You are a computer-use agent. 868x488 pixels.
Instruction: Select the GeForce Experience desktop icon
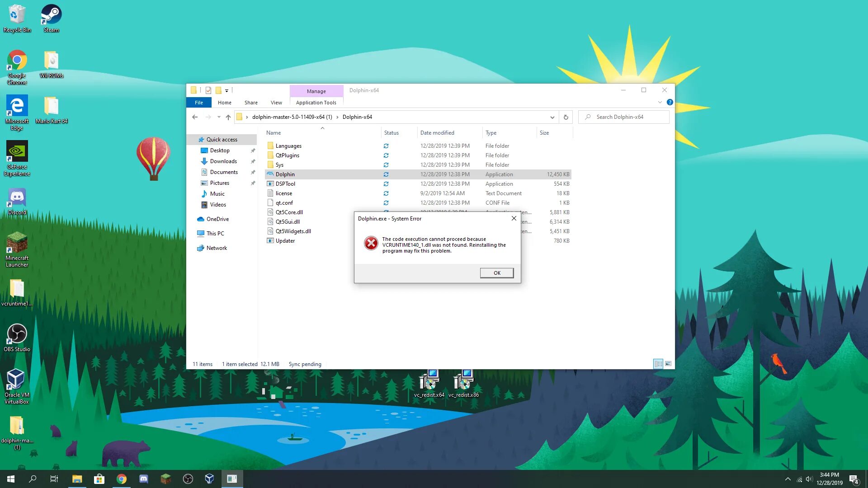pyautogui.click(x=17, y=158)
